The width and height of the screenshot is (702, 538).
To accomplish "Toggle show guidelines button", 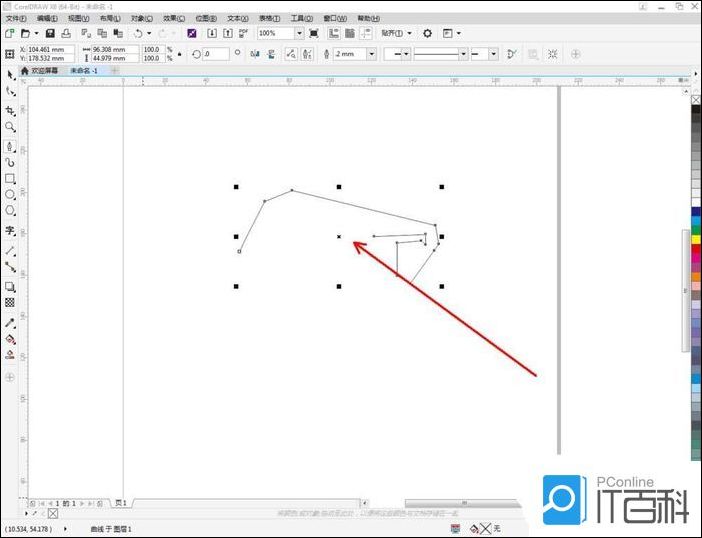I will pos(366,33).
